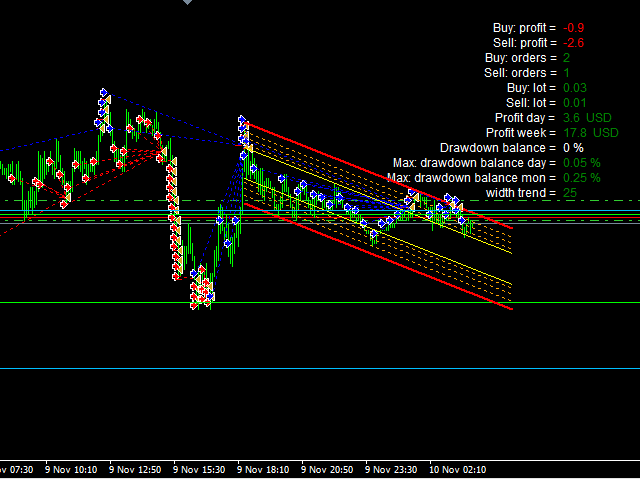
Task: Click the Sell profit value -2.6
Action: tap(573, 43)
